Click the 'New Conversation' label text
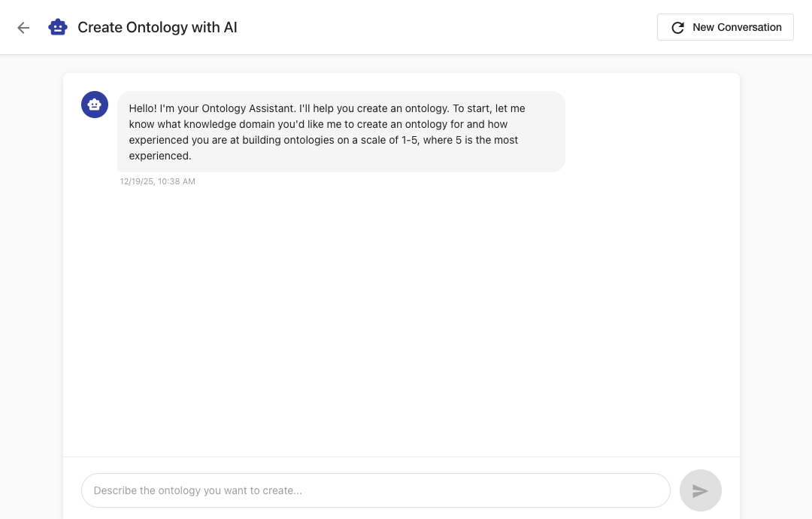 click(737, 27)
